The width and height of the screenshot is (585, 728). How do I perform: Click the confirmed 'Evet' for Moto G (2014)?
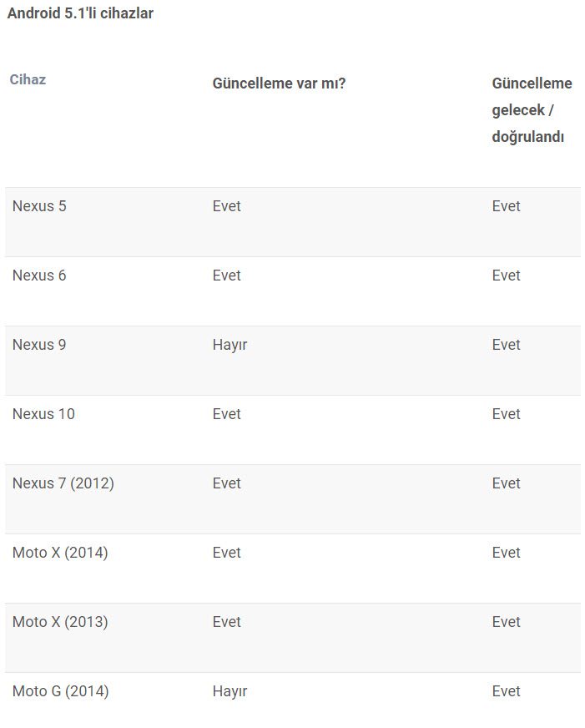(506, 690)
